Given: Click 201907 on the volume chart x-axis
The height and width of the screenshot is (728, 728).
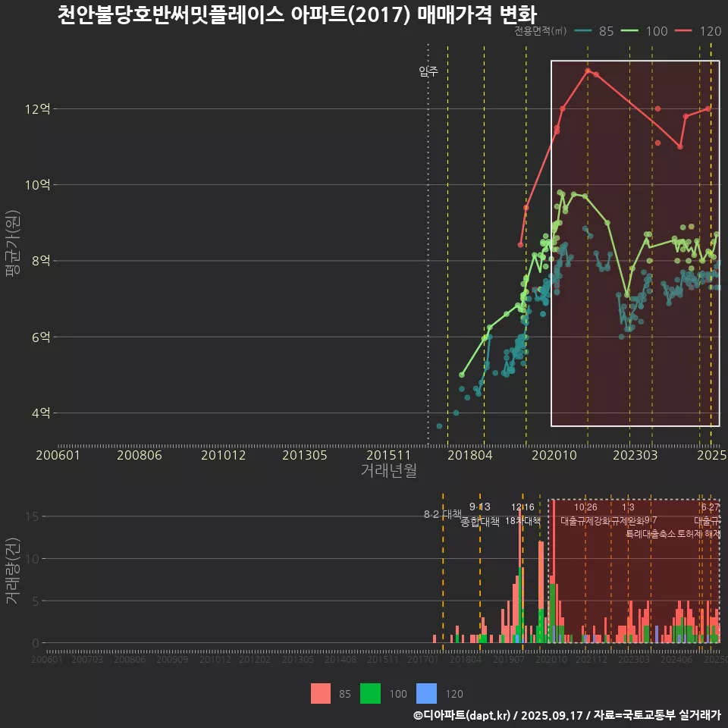Looking at the screenshot, I should [508, 659].
